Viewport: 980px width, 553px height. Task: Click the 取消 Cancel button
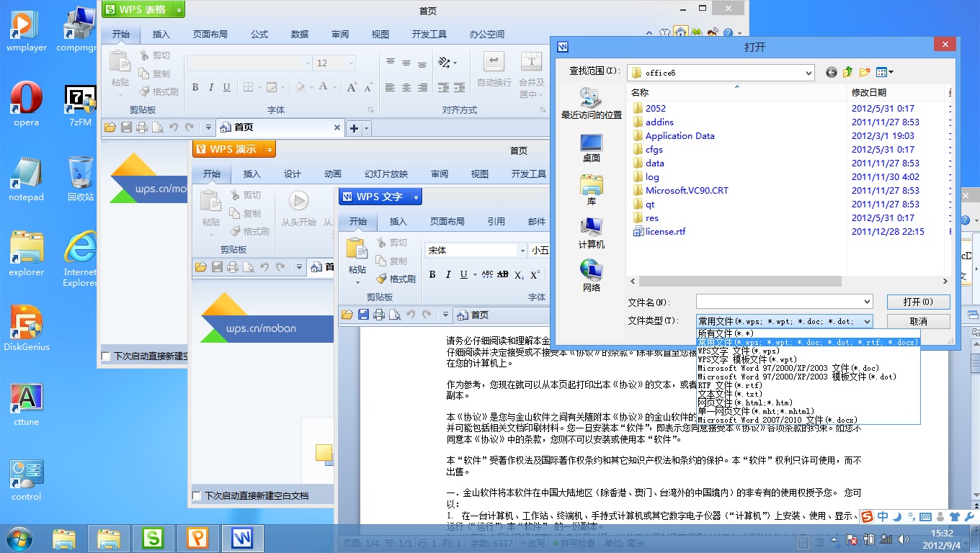918,321
